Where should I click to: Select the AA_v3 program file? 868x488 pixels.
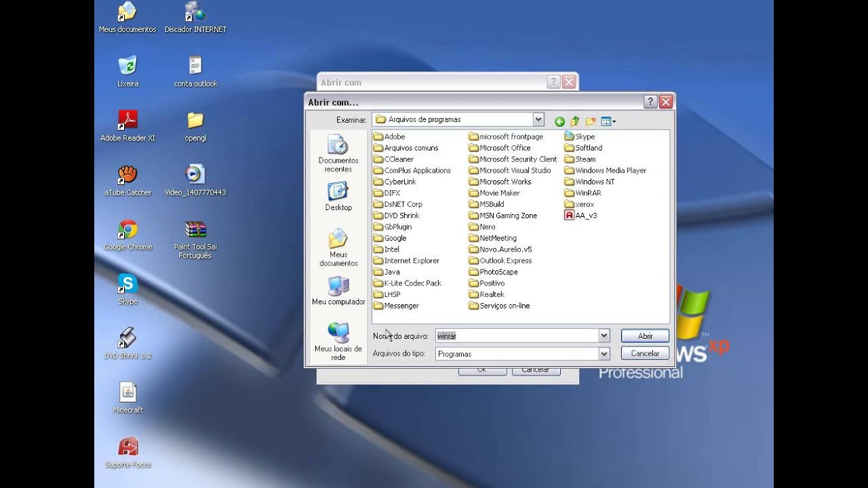click(x=581, y=216)
